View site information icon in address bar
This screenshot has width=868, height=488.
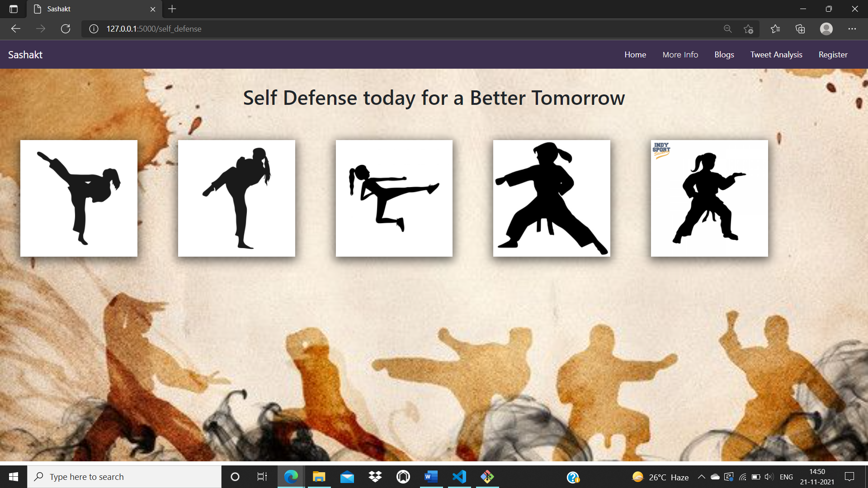point(94,29)
